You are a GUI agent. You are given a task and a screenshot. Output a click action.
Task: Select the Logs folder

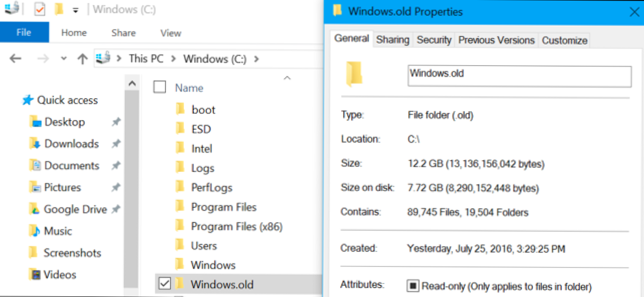(202, 168)
